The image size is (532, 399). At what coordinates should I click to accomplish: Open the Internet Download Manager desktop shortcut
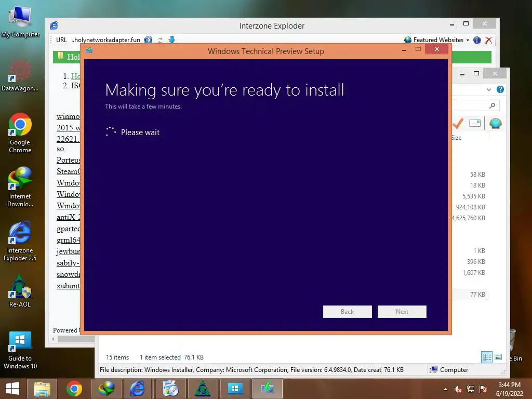(x=20, y=187)
